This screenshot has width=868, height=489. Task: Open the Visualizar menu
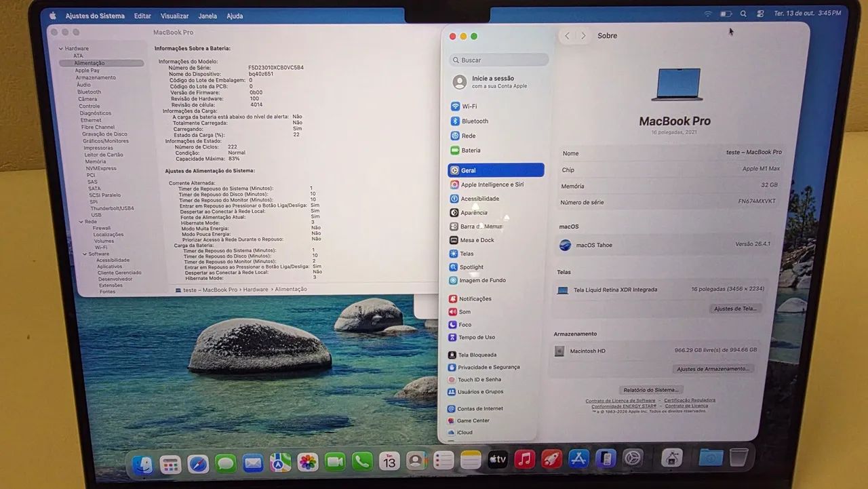(x=174, y=16)
